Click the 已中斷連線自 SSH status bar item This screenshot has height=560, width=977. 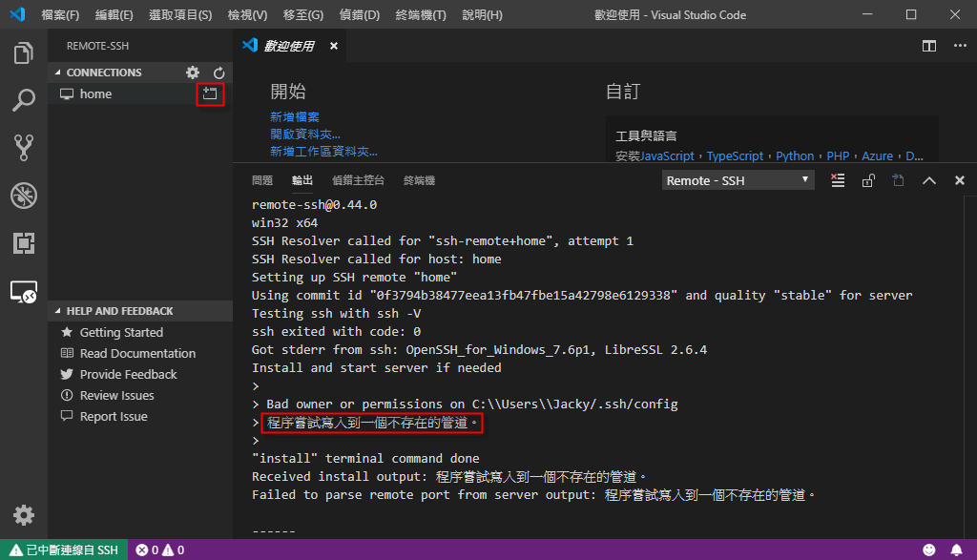[x=64, y=550]
